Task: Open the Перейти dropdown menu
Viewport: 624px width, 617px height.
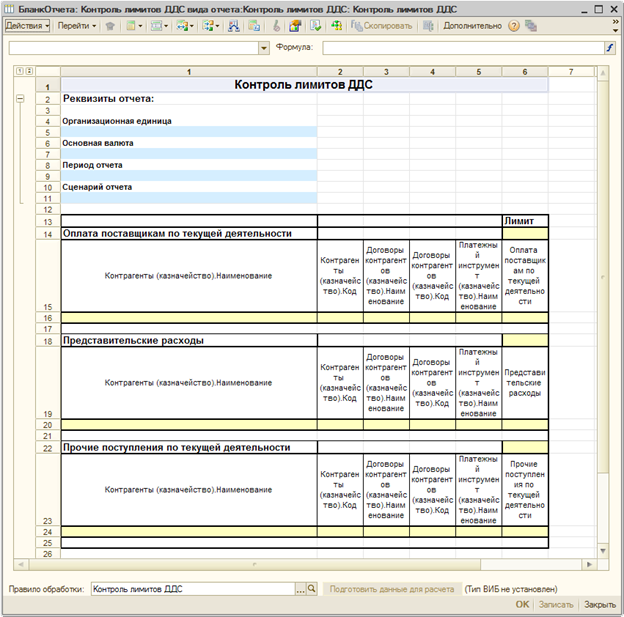Action: (77, 26)
